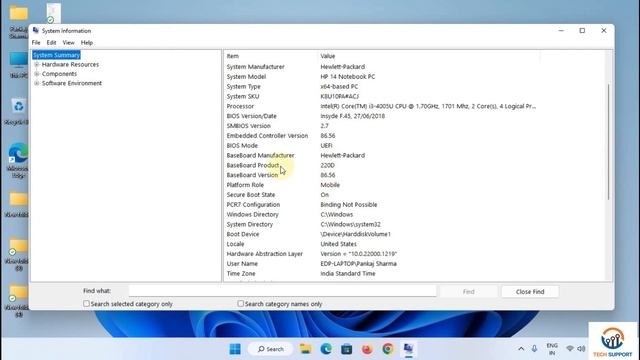The height and width of the screenshot is (360, 640).
Task: Click System Information taskbar icon
Action: (408, 349)
